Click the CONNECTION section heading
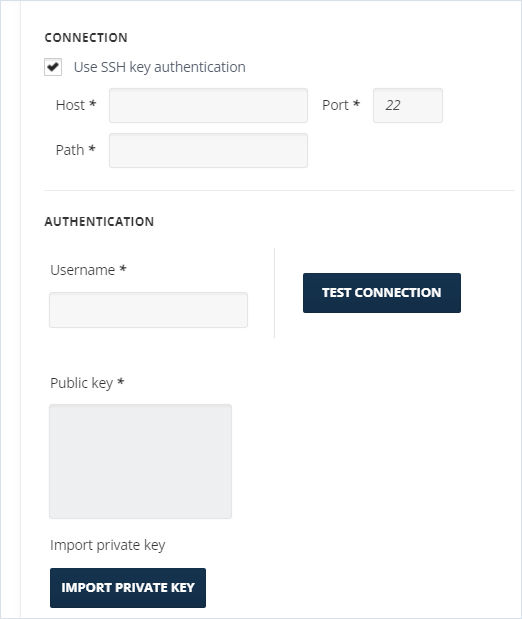 [x=86, y=38]
